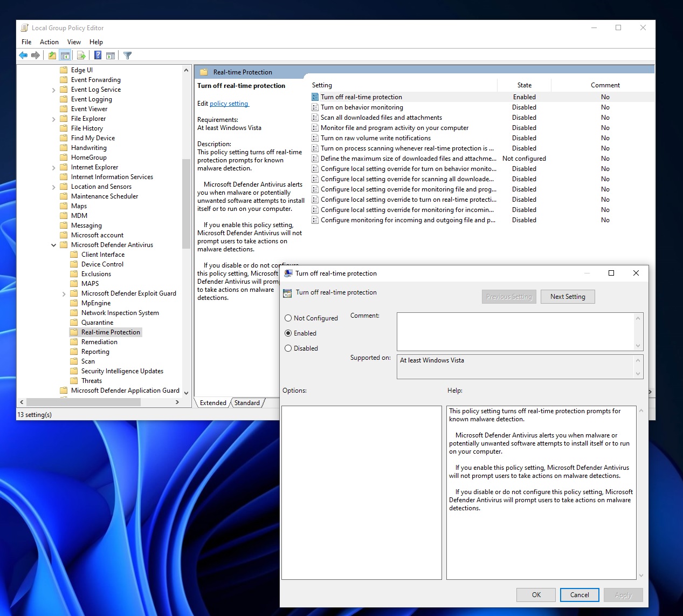The image size is (683, 616).
Task: Click the folder icon for Device Control
Action: (74, 264)
